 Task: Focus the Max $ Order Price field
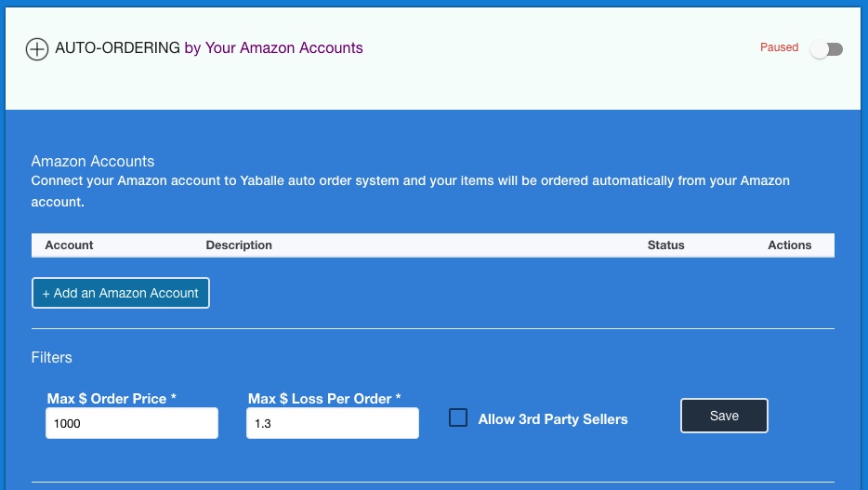[131, 423]
